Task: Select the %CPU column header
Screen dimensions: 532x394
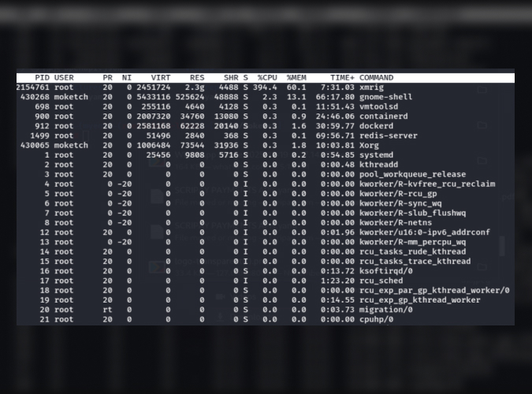Action: pos(266,78)
